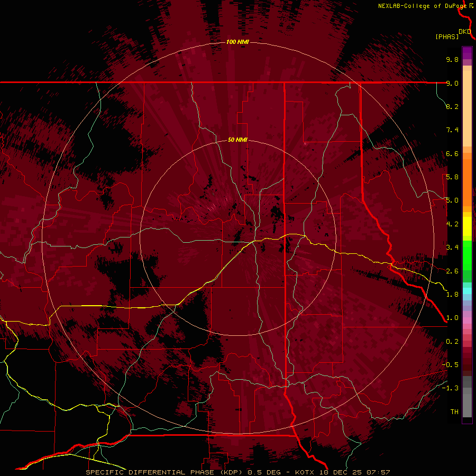476x476 pixels.
Task: Click the 8.2 scale label
Action: click(x=452, y=106)
